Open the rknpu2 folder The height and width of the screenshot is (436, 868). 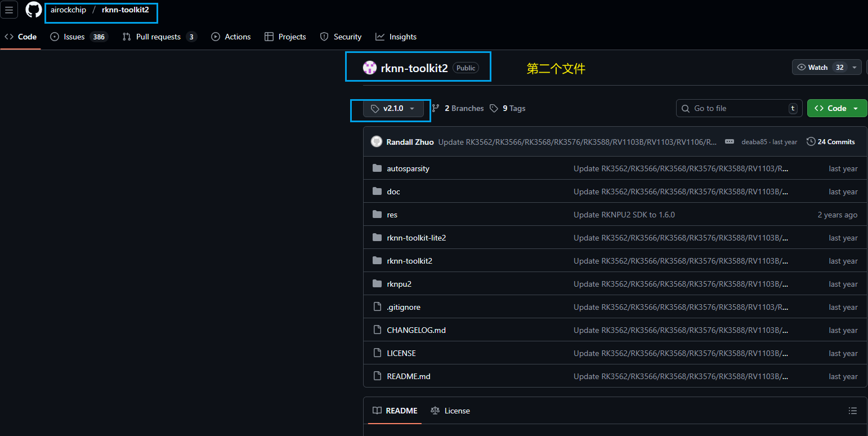coord(399,284)
